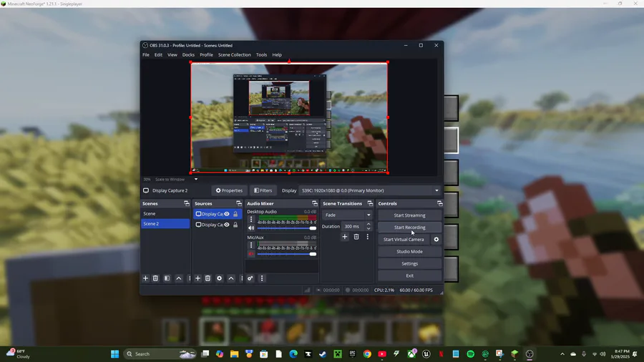Unlock the highlighted Display Capture source

tap(235, 214)
